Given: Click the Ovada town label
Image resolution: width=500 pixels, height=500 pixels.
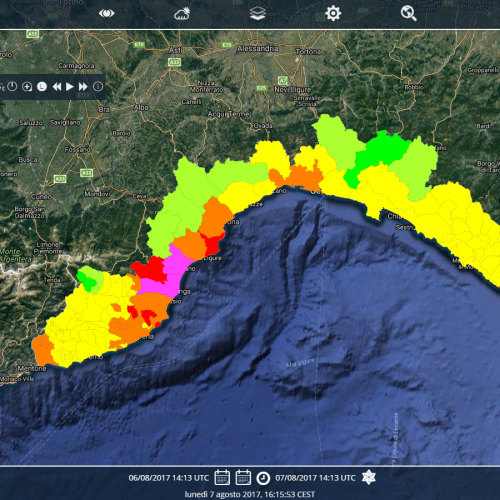Looking at the screenshot, I should pyautogui.click(x=263, y=126).
